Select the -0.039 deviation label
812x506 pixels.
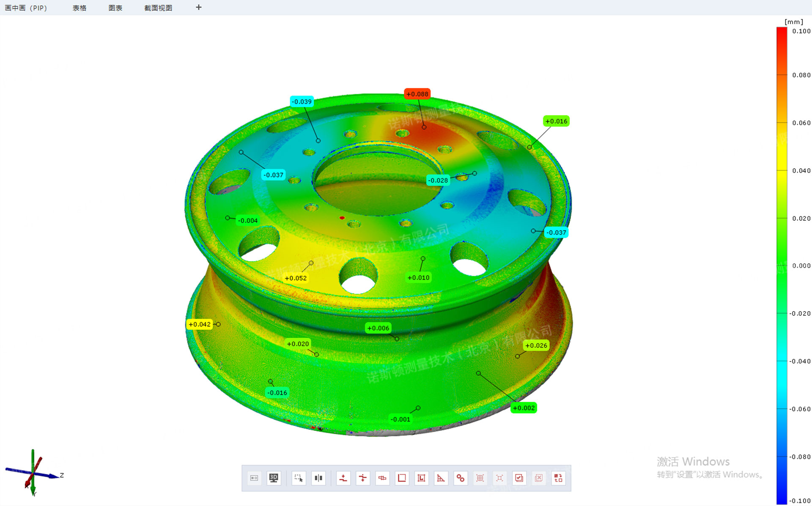[x=302, y=101]
